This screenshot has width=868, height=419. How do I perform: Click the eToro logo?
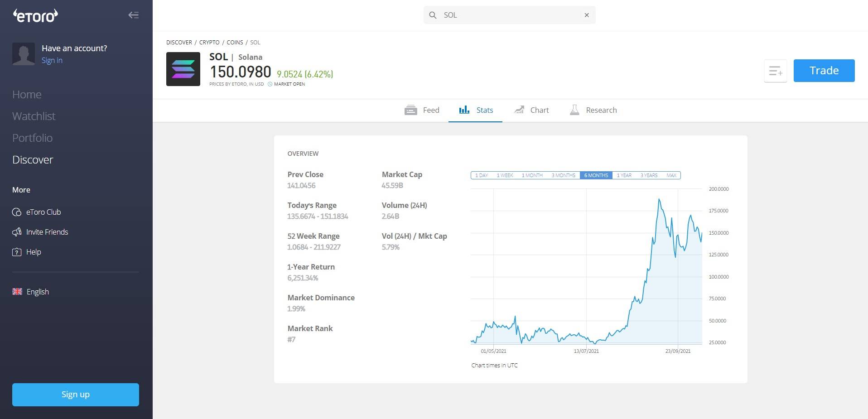pos(35,15)
